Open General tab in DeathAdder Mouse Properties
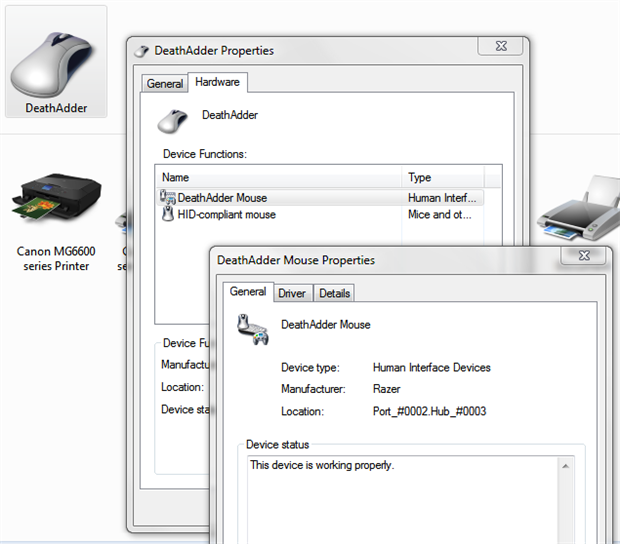 click(x=248, y=292)
